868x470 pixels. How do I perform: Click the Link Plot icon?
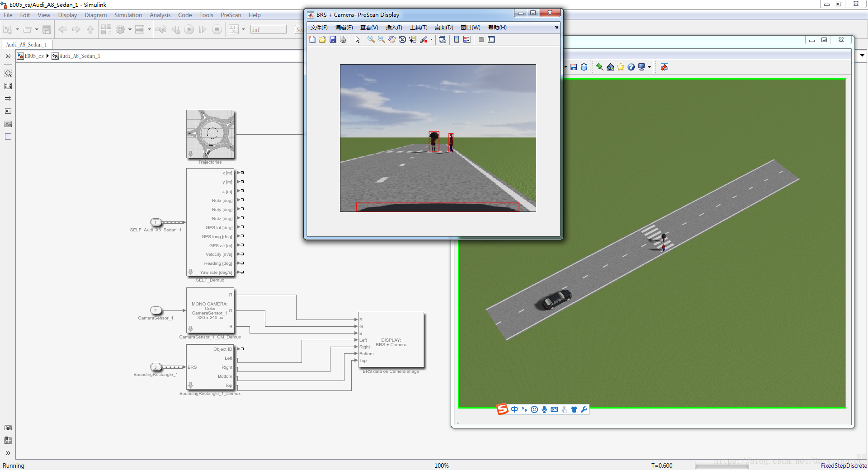coord(443,40)
